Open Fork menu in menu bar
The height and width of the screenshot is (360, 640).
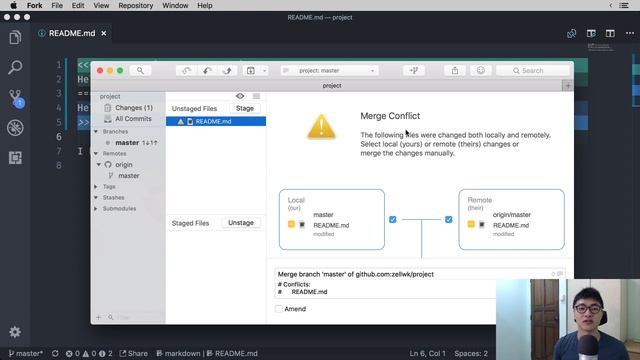click(x=35, y=6)
